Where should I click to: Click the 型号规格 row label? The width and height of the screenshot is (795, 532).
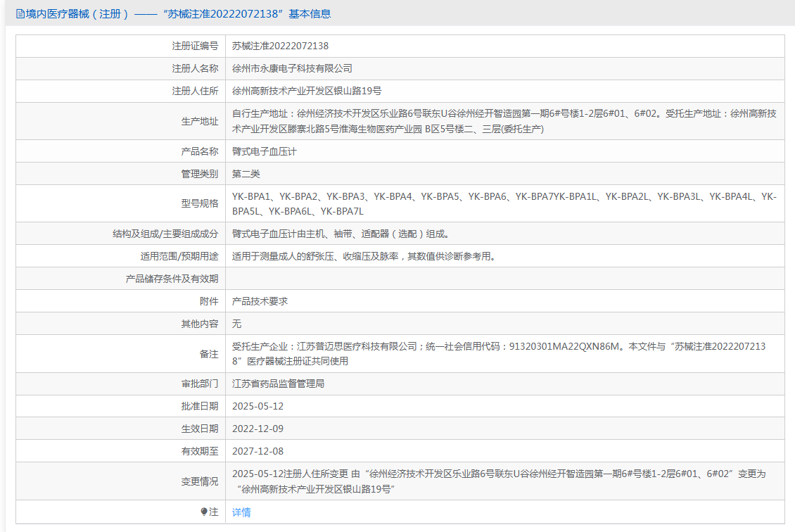tap(200, 204)
